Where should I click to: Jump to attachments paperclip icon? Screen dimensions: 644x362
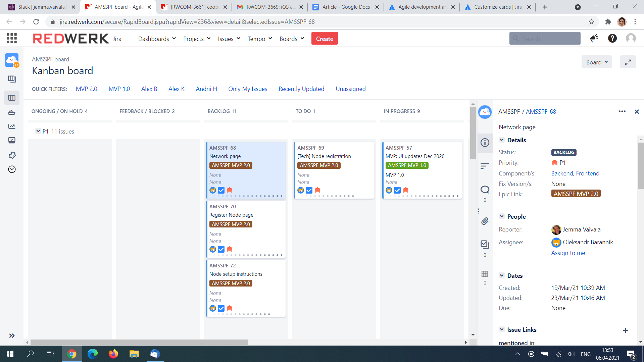tap(485, 221)
